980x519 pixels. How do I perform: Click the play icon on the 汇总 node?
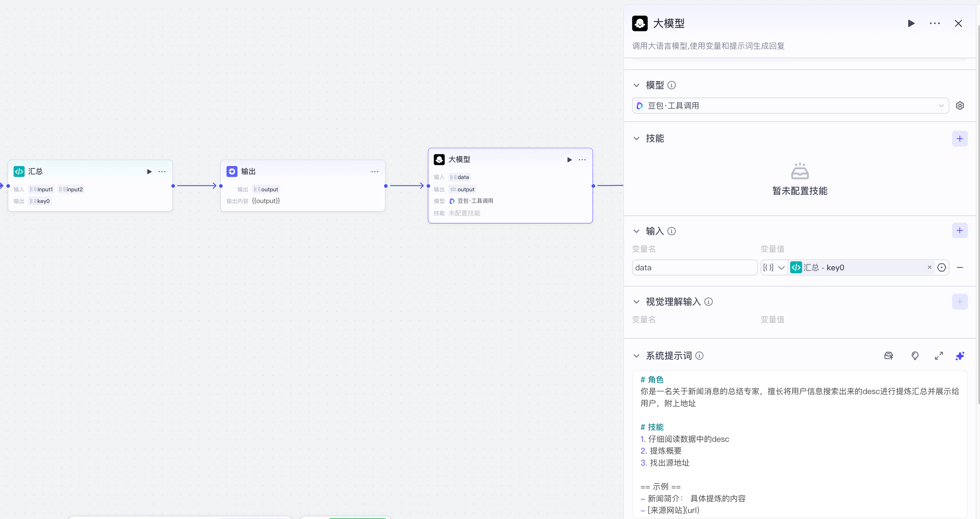(149, 171)
